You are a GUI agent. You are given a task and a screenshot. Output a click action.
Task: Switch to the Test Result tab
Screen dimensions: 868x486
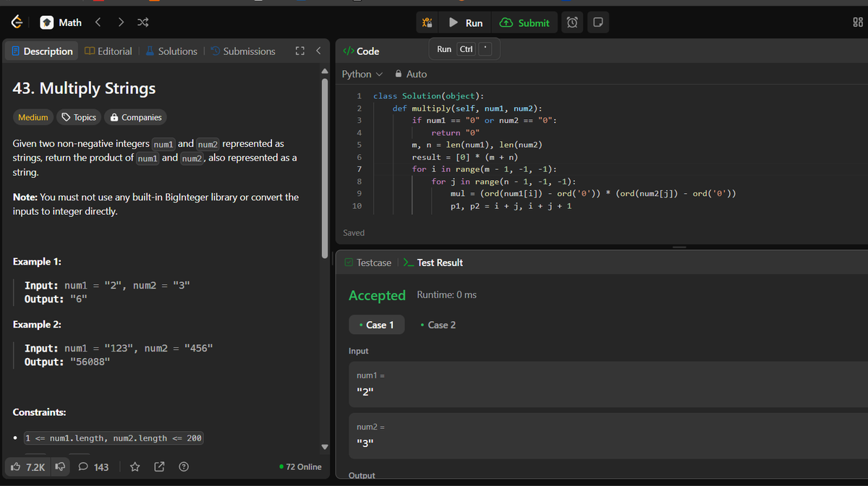coord(433,263)
